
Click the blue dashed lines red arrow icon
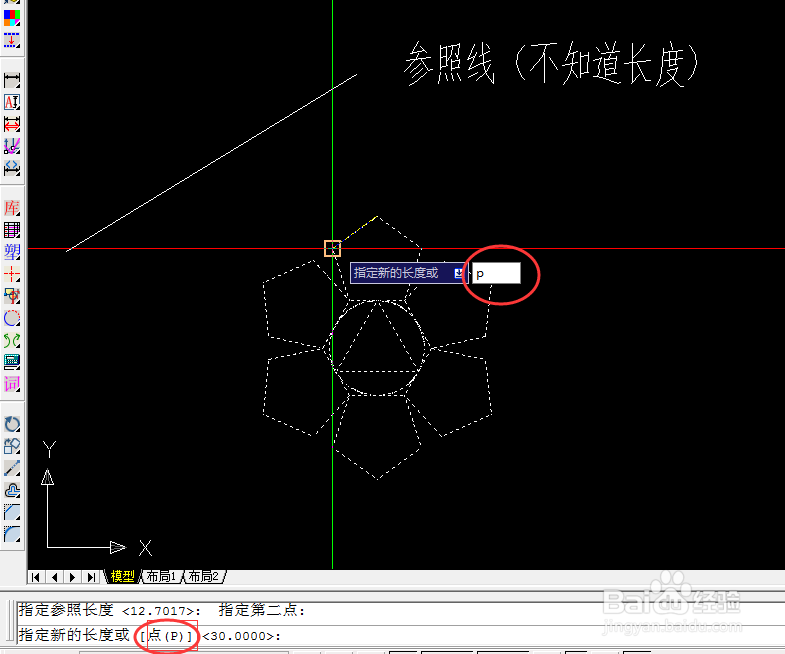point(12,40)
